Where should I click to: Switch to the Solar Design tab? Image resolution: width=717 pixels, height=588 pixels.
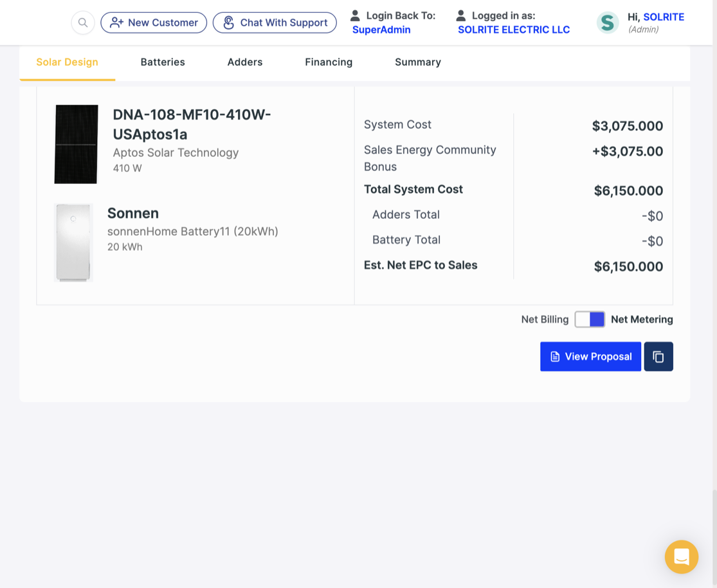[68, 62]
